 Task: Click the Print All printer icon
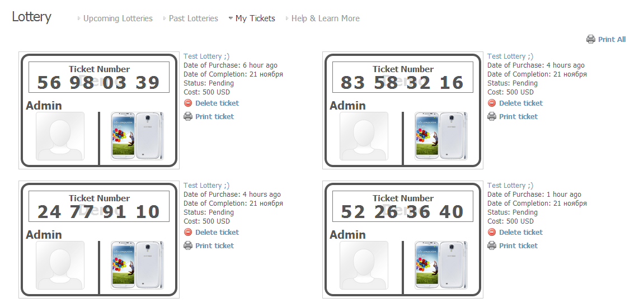[591, 40]
